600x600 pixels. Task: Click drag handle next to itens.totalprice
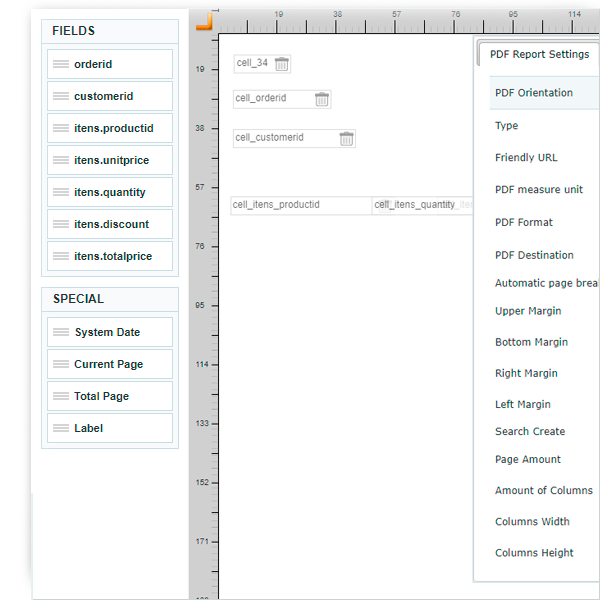tap(61, 256)
